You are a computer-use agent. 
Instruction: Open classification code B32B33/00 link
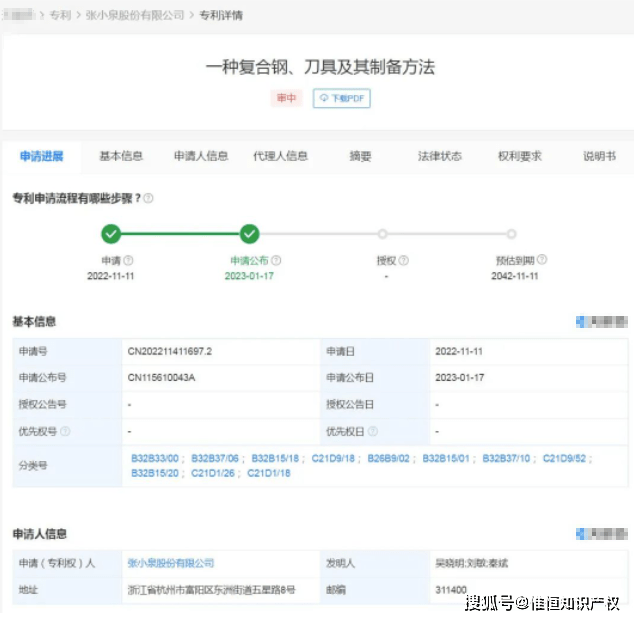click(x=155, y=459)
